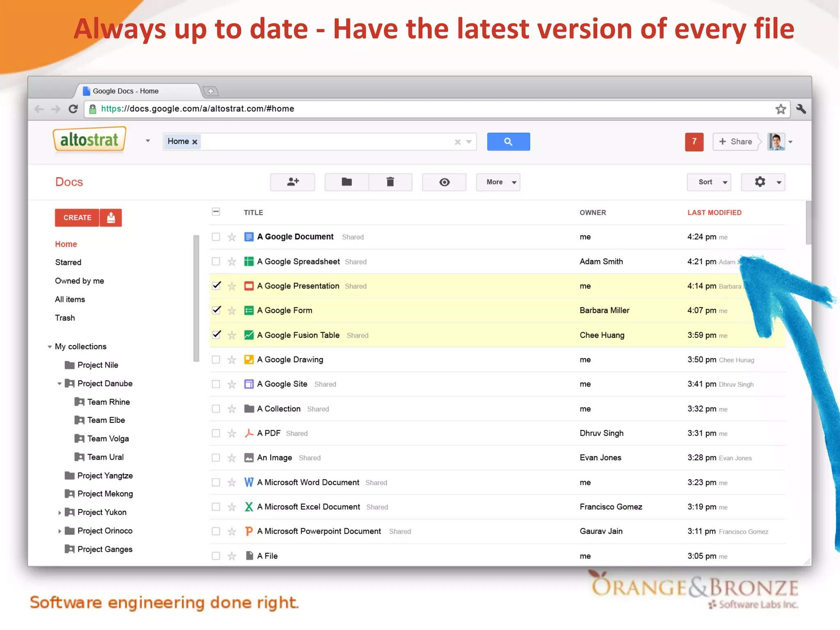Screen dimensions: 840x630
Task: Click the browser reload icon
Action: [73, 109]
